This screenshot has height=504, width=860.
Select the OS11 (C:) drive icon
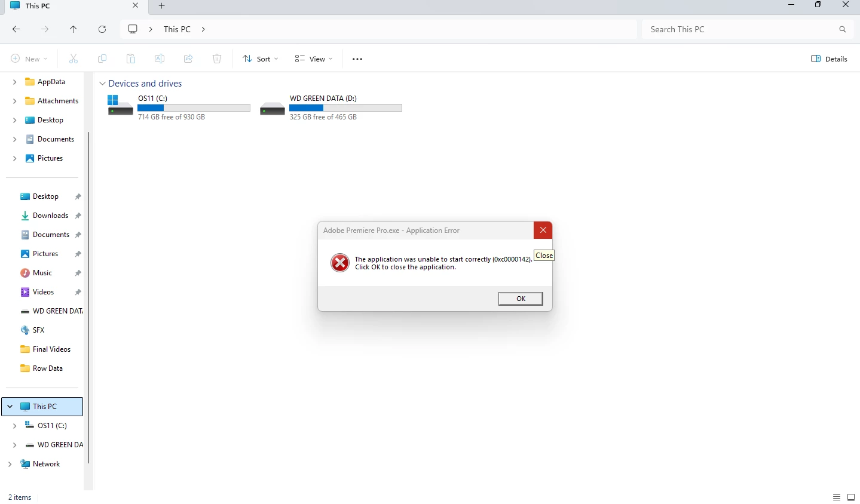[x=120, y=105]
